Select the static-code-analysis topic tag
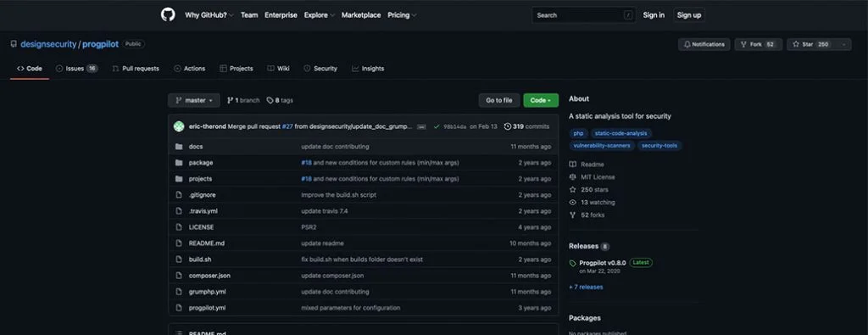This screenshot has width=868, height=335. coord(621,133)
